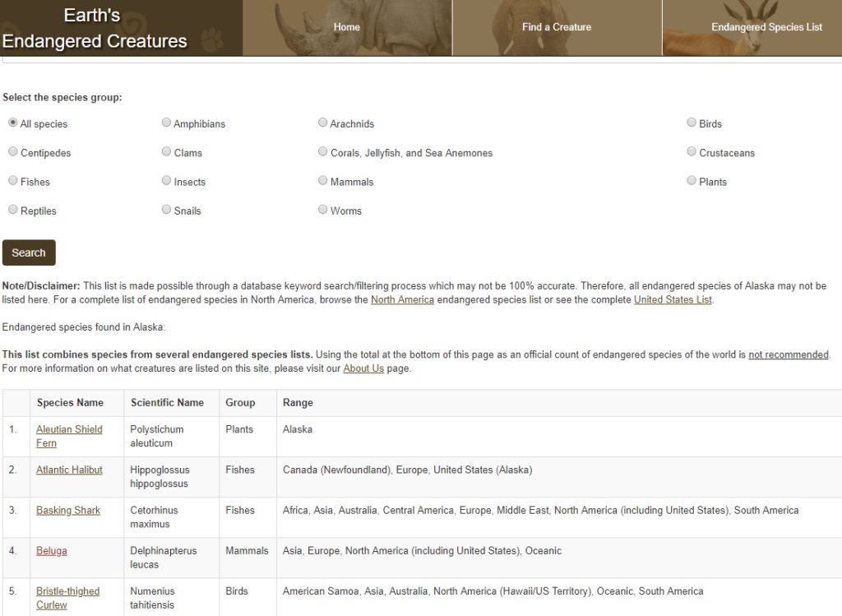
Task: Click the 'not recommended' link
Action: point(788,354)
